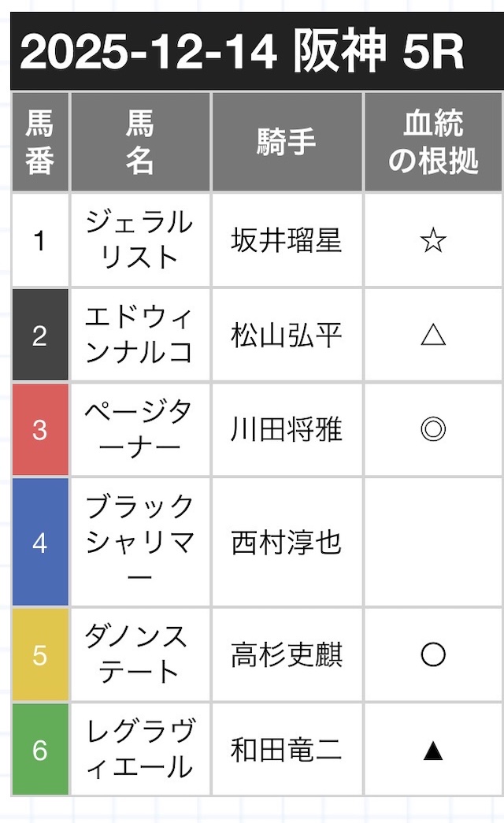Click the circle mark for ダノンステート

(433, 654)
